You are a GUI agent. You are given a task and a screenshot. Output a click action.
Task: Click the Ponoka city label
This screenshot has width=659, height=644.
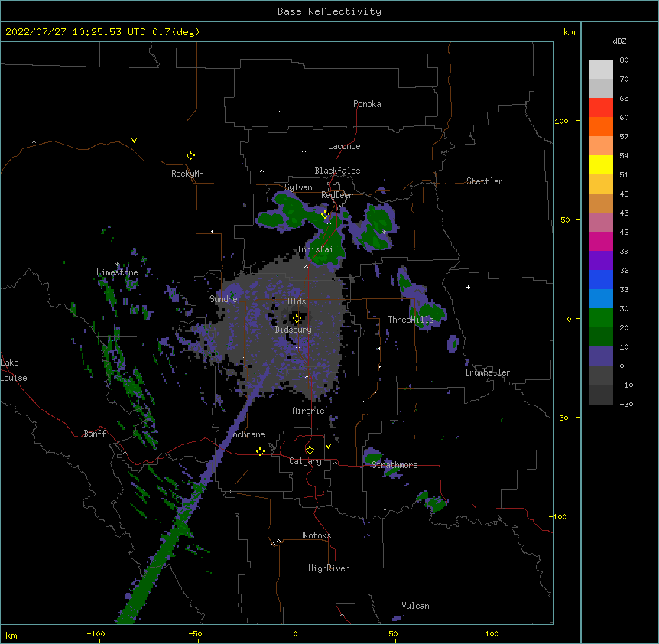coord(367,104)
